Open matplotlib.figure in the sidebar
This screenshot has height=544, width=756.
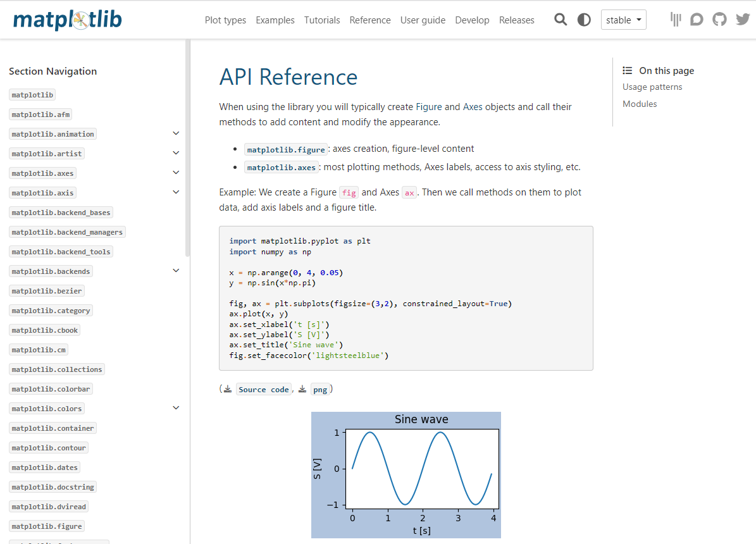tap(47, 527)
